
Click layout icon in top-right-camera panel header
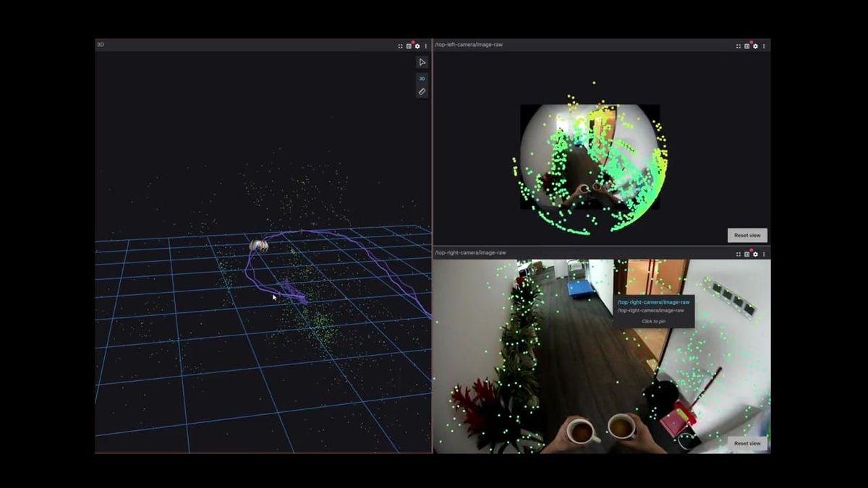pyautogui.click(x=747, y=254)
